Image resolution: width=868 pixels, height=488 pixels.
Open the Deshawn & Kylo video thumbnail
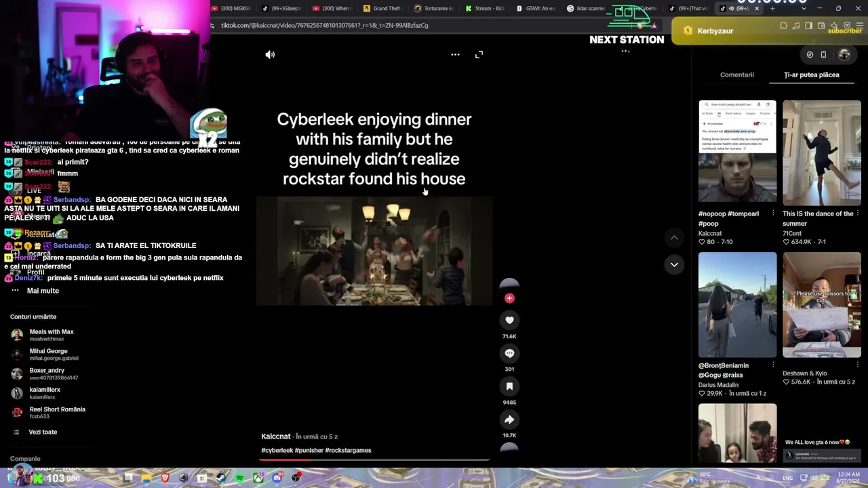[x=821, y=304]
